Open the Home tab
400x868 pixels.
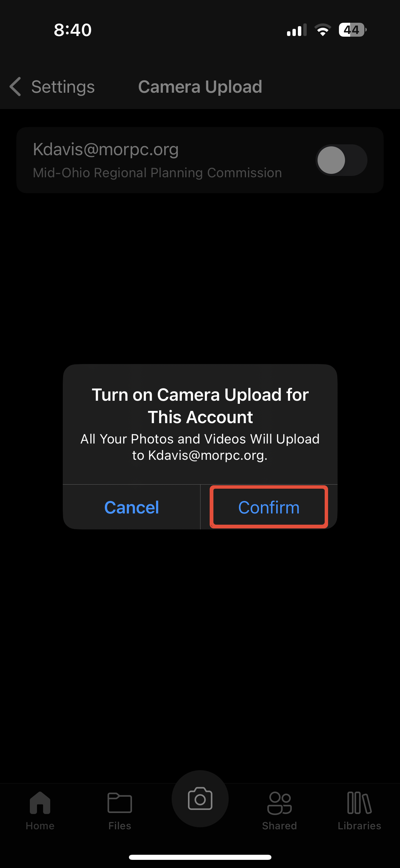(x=40, y=810)
